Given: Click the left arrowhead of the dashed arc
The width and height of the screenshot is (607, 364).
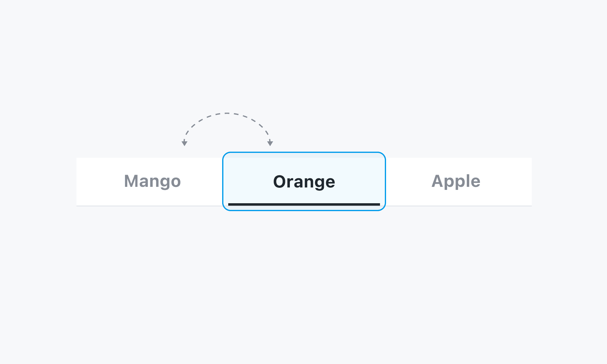Looking at the screenshot, I should click(184, 143).
